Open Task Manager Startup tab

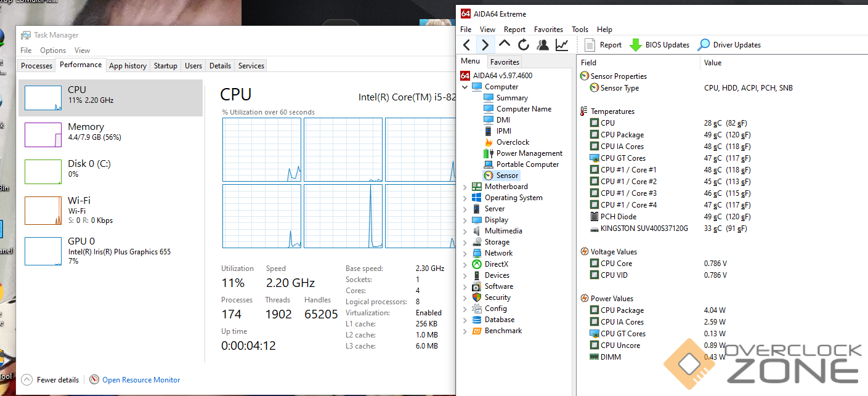pos(165,66)
